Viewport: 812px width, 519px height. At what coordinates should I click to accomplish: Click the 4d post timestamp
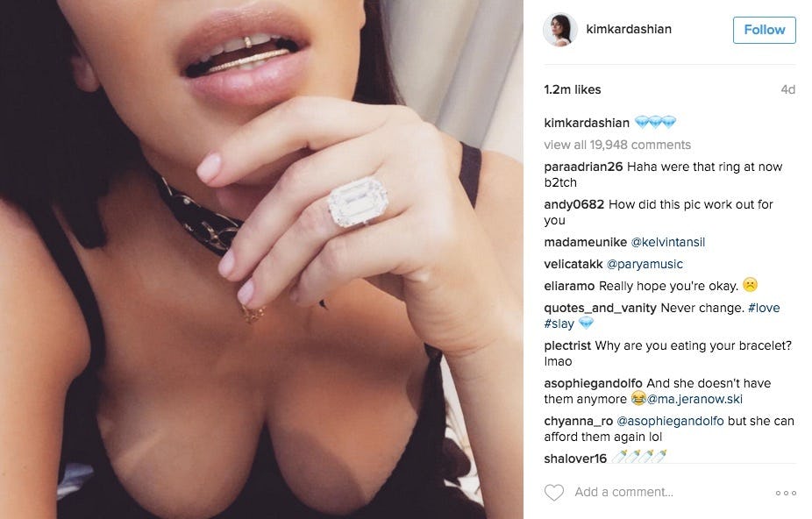click(787, 89)
